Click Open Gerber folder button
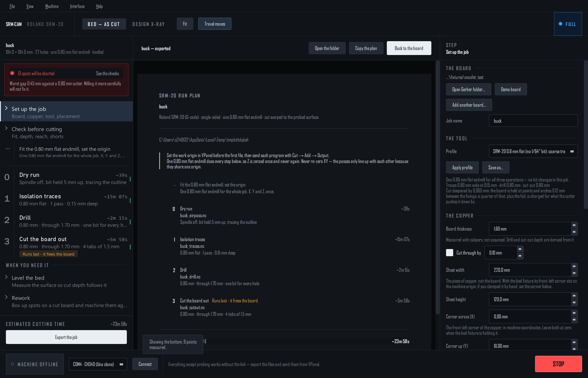 click(x=469, y=89)
